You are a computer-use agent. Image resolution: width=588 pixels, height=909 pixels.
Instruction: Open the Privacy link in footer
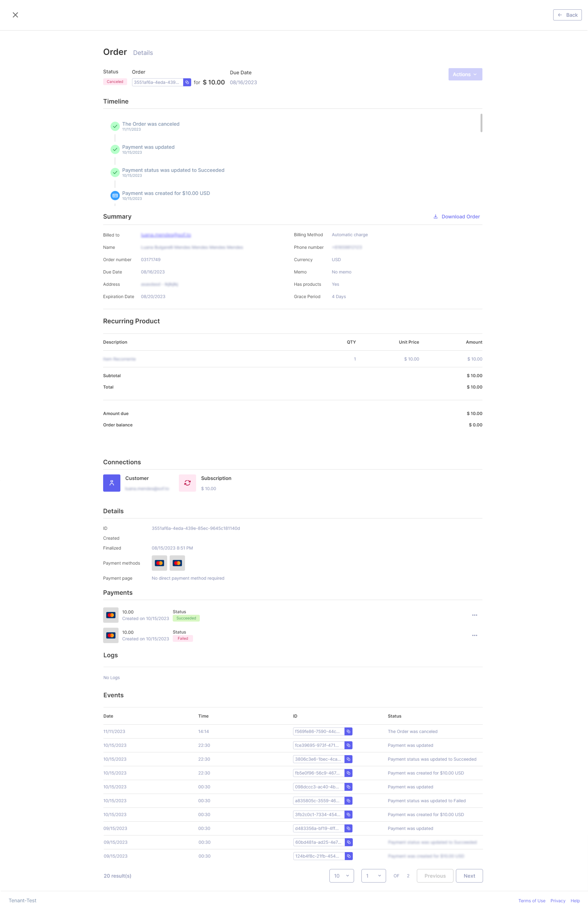click(x=558, y=901)
